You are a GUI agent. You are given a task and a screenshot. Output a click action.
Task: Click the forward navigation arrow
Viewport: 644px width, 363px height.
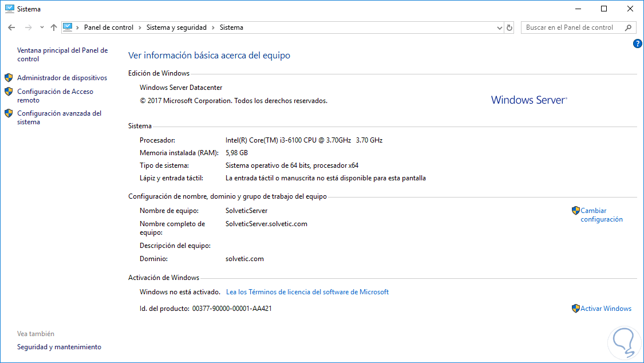(x=28, y=27)
